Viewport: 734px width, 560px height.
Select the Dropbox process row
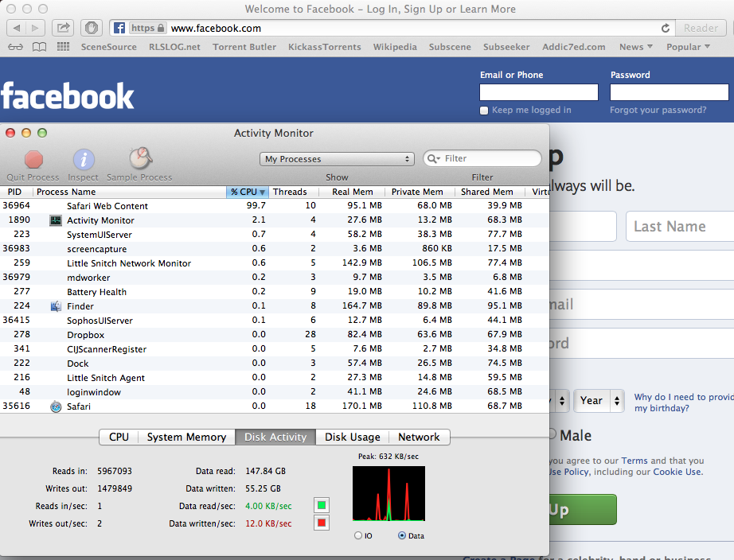pos(275,335)
